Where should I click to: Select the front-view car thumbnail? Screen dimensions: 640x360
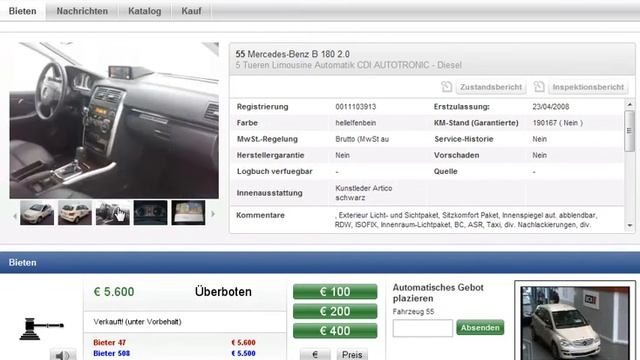(37, 212)
